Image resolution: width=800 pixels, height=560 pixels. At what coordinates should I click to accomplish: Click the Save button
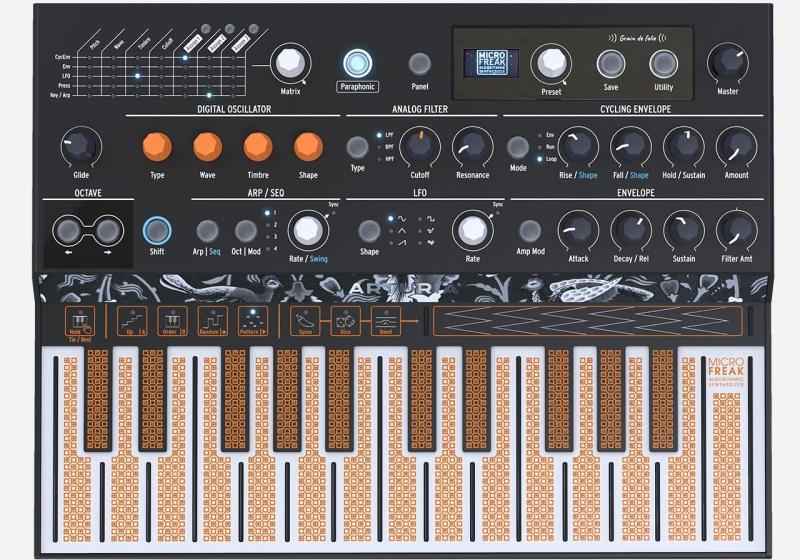point(611,64)
